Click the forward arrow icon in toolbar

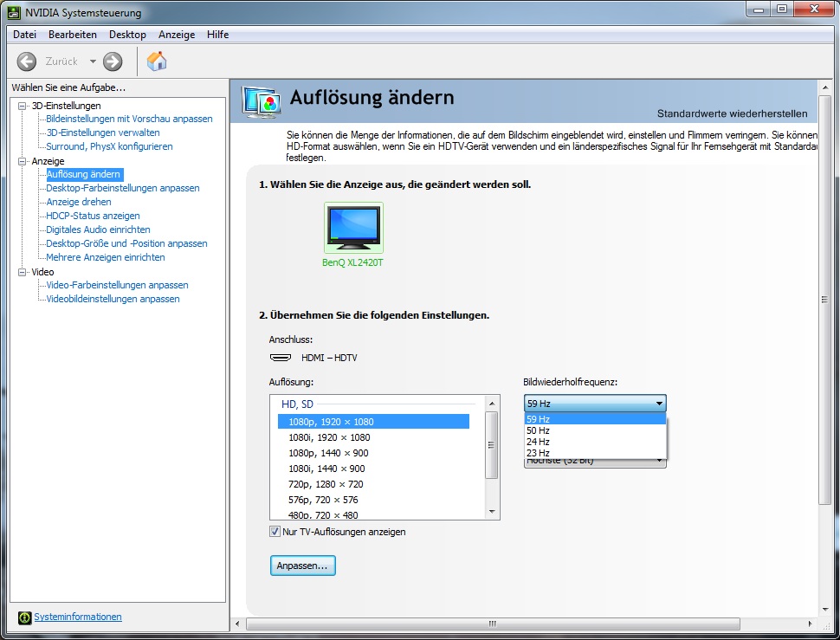pos(113,61)
